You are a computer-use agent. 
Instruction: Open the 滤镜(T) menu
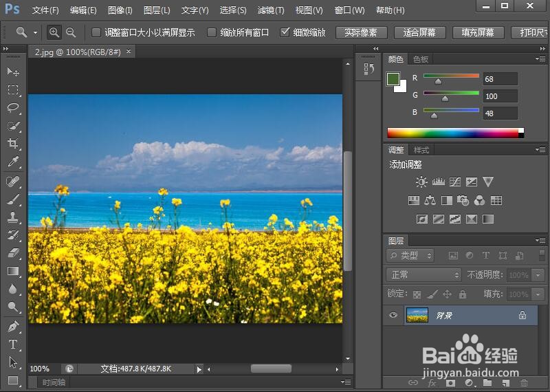coord(270,10)
